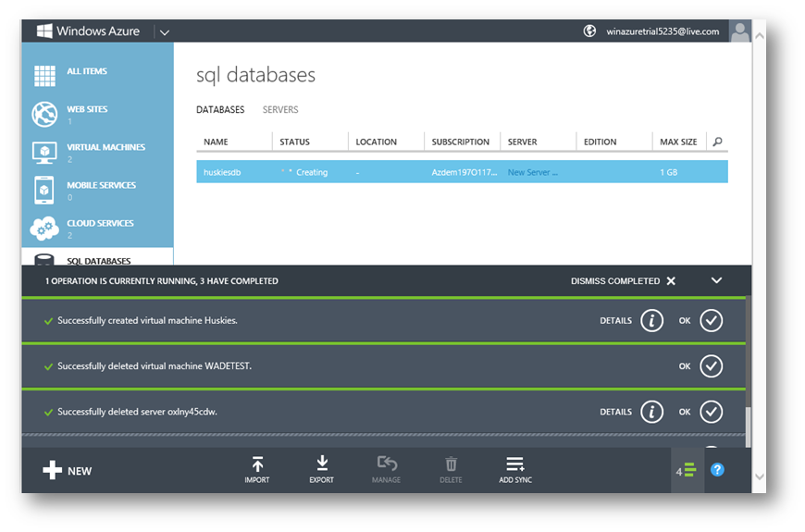805x532 pixels.
Task: Click the Manage command
Action: 386,469
